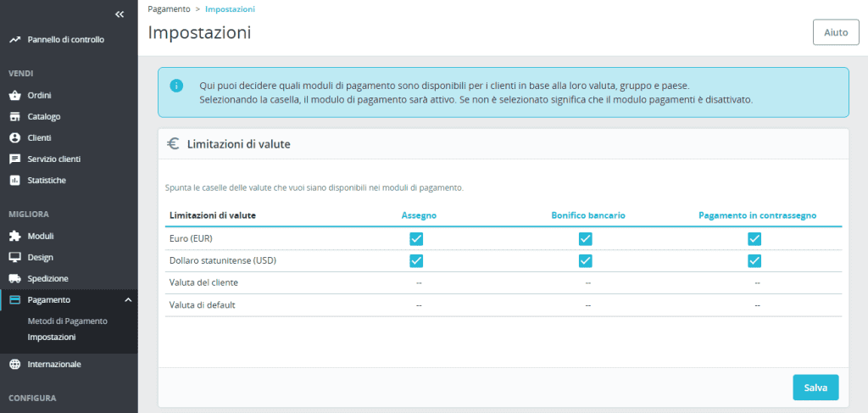Click the MIGLIORA section label

pos(29,215)
